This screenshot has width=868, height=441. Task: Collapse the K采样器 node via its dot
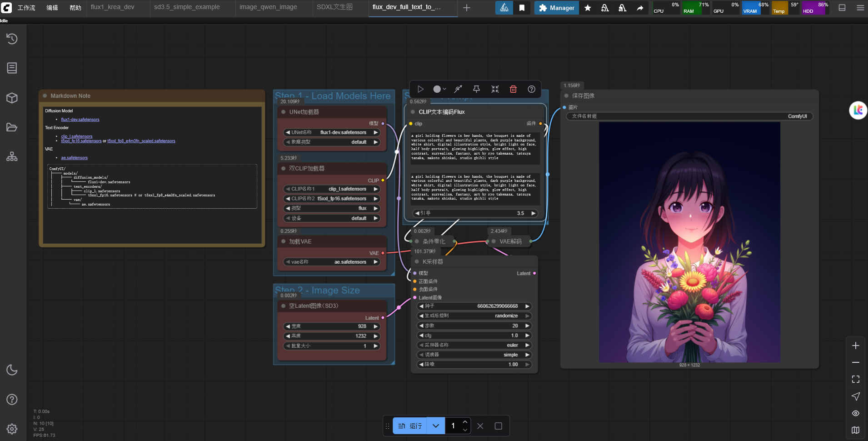(417, 261)
